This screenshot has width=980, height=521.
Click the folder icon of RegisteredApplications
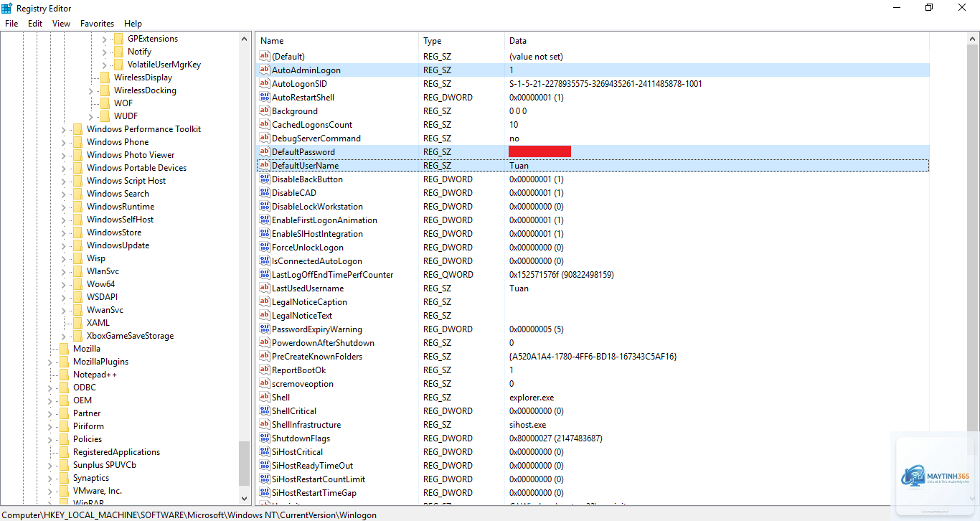64,452
